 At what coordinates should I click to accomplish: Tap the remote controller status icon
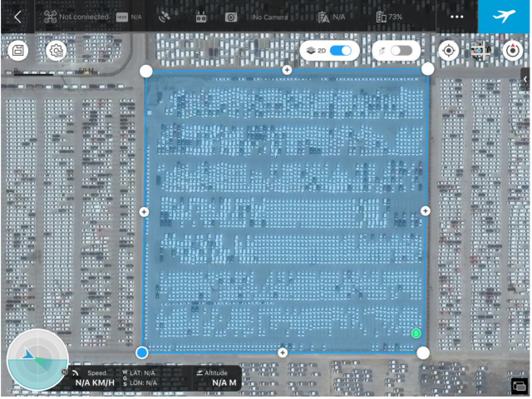pos(200,17)
